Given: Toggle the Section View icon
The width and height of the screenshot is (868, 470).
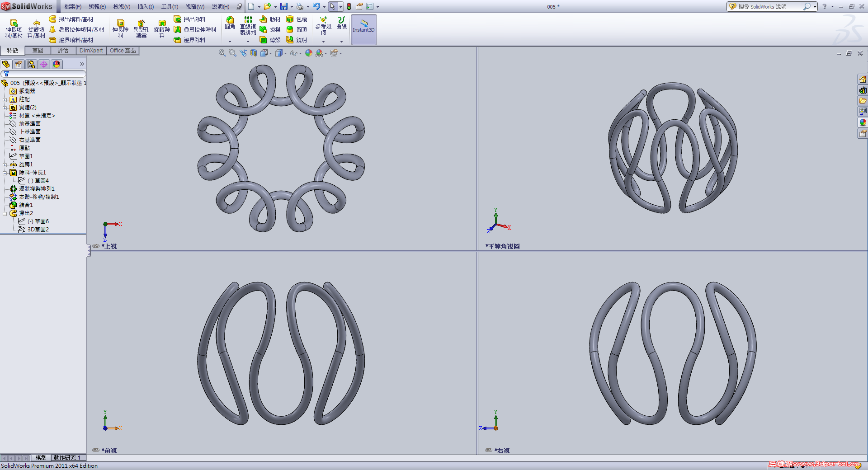Looking at the screenshot, I should pyautogui.click(x=254, y=53).
